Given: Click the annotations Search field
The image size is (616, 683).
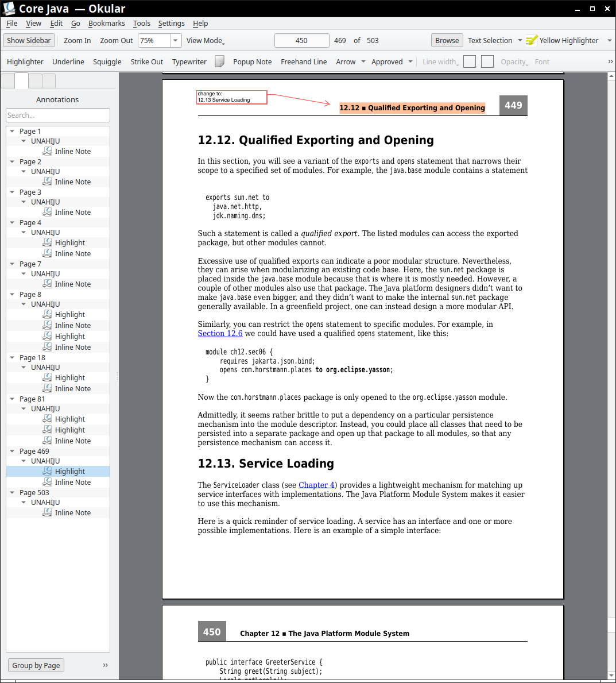Looking at the screenshot, I should click(57, 115).
